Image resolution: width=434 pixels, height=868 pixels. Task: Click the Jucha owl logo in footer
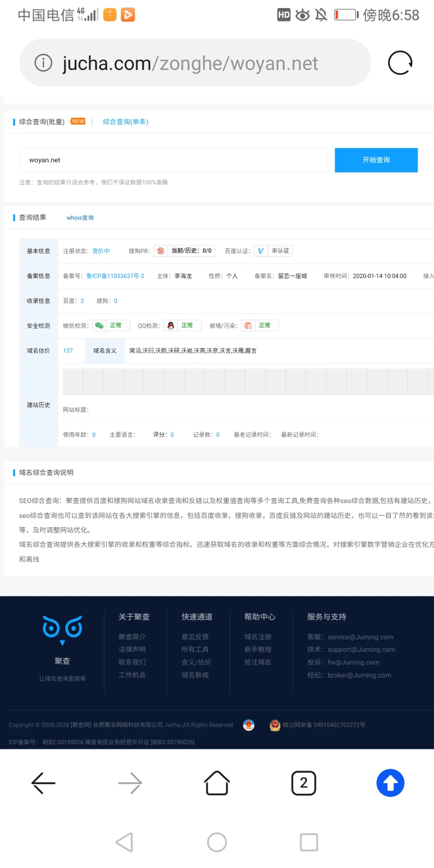(62, 629)
